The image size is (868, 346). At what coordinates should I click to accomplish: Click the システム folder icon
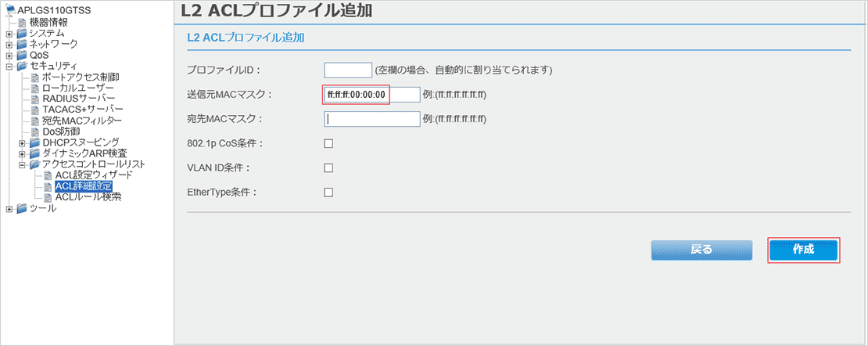pos(22,33)
